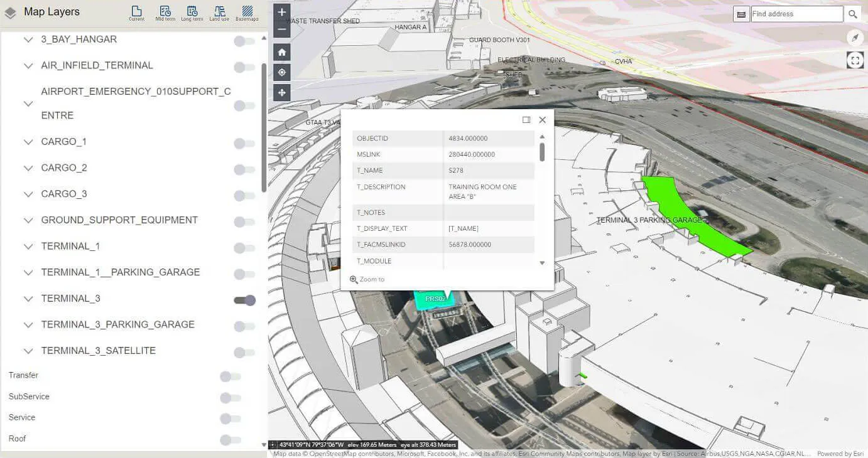Toggle the Roof layer switch
This screenshot has height=458, width=868.
[231, 440]
